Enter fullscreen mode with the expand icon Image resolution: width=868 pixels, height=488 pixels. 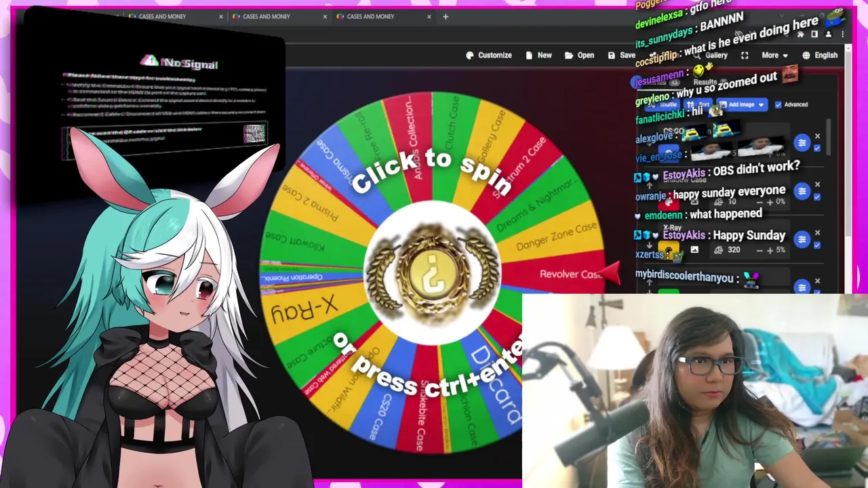click(x=745, y=56)
